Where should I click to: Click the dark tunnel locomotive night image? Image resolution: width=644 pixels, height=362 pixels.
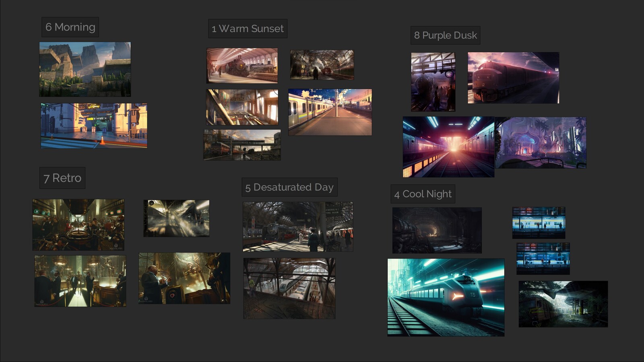pyautogui.click(x=437, y=230)
